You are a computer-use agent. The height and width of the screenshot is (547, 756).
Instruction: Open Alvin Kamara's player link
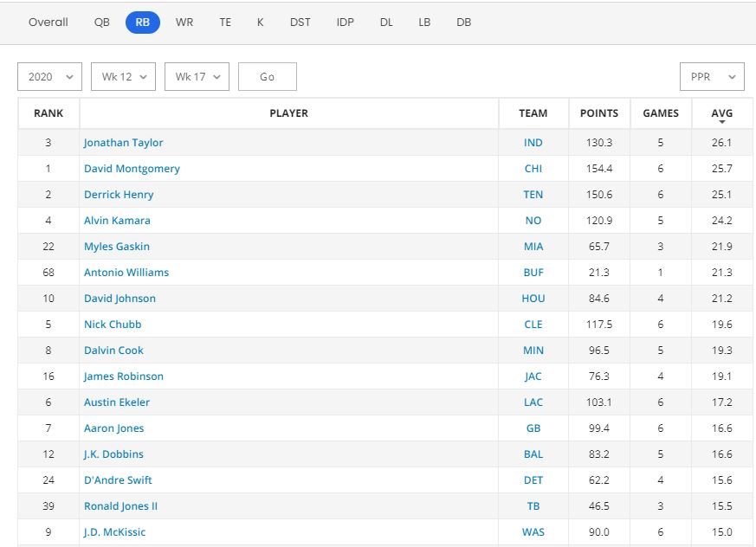coord(117,221)
